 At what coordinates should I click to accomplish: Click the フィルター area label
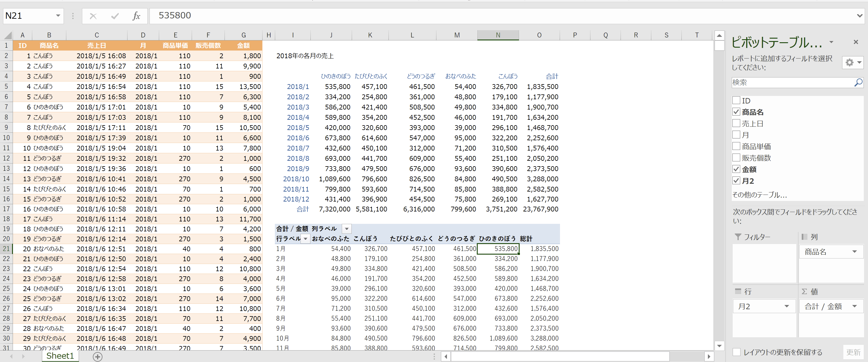click(757, 237)
